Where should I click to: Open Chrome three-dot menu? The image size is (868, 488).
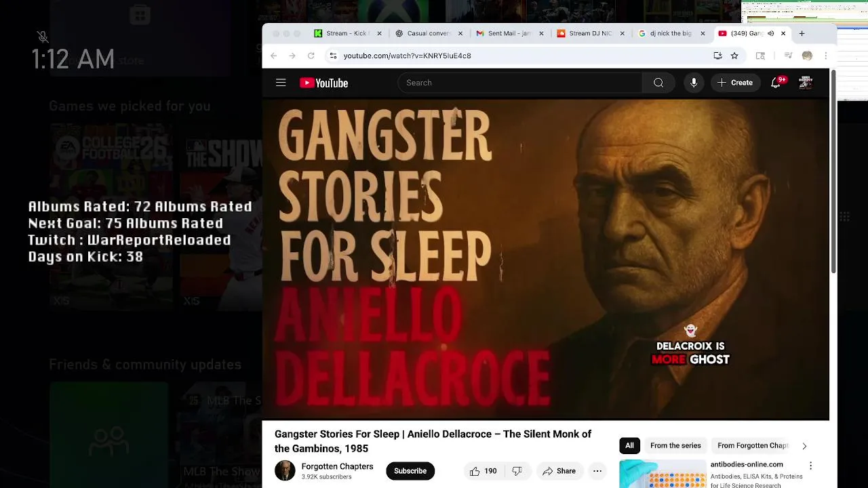tap(825, 56)
